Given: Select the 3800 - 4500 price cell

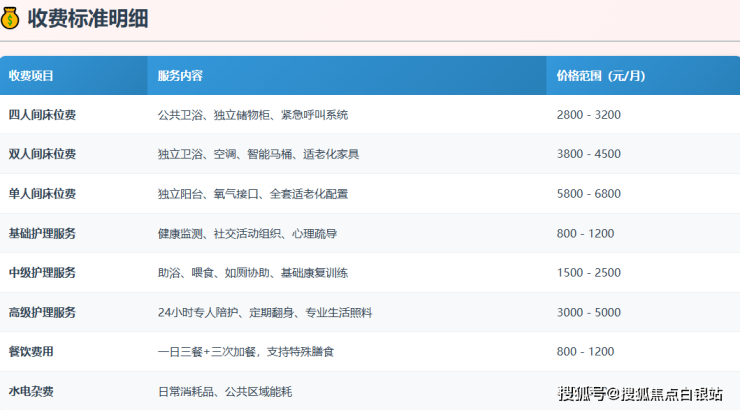Looking at the screenshot, I should click(588, 154).
